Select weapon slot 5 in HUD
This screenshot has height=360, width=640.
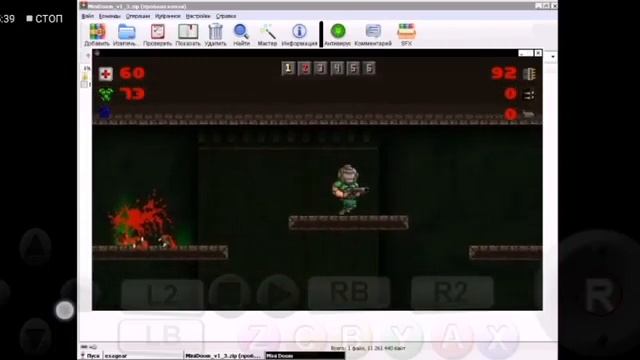(x=353, y=68)
